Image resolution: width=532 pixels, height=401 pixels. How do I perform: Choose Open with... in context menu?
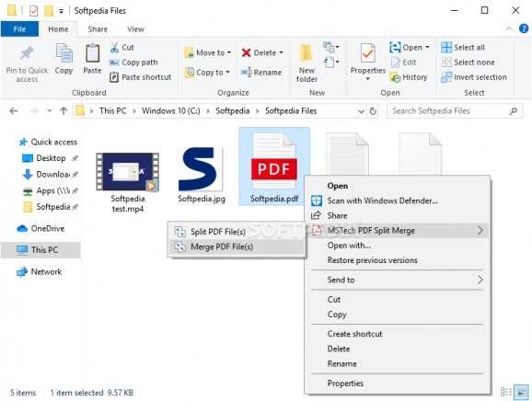coord(398,246)
